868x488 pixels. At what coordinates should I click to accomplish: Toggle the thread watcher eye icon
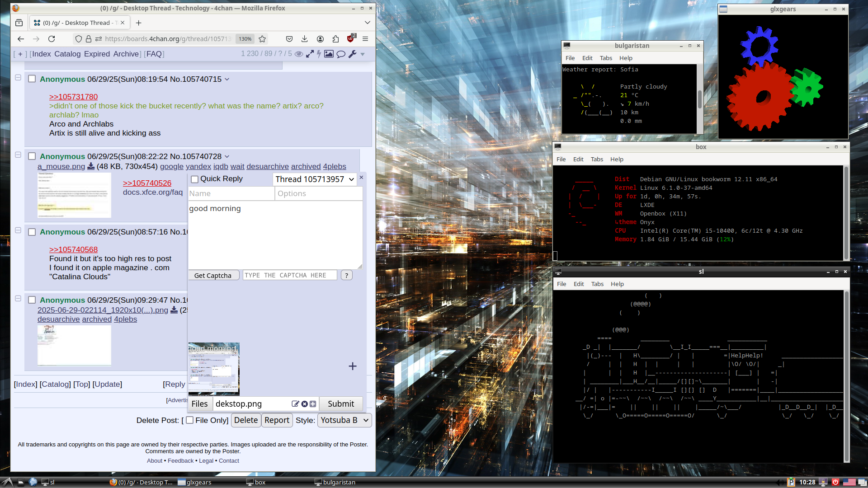point(299,54)
